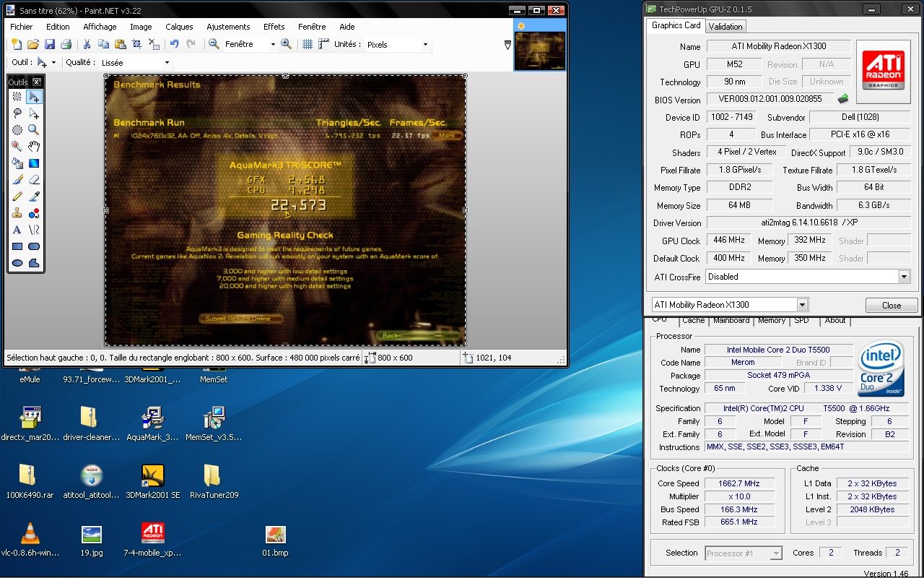Select the Eraser tool
The image size is (924, 578).
point(33,180)
